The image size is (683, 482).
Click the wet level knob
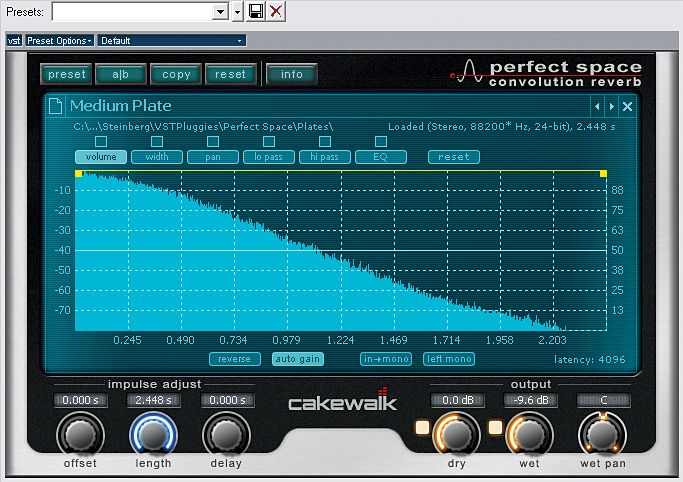tap(529, 435)
